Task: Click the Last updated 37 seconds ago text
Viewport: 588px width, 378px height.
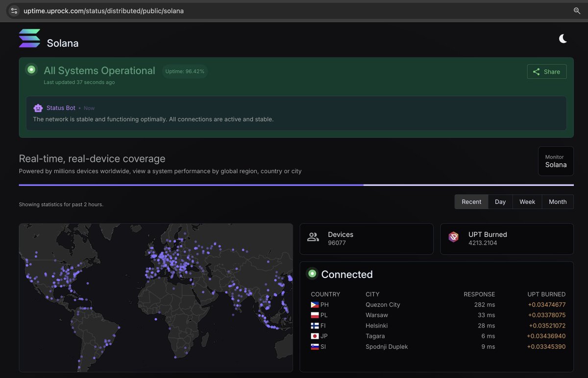Action: [79, 82]
